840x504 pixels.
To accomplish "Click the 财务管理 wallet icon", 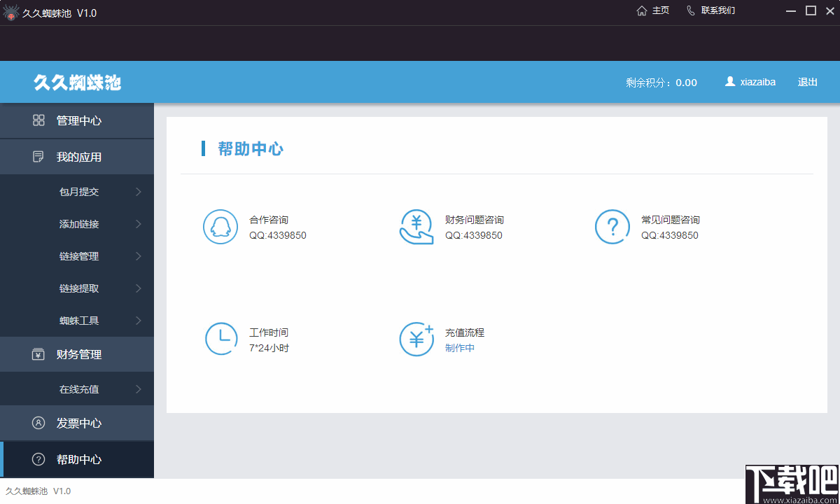I will pos(38,354).
